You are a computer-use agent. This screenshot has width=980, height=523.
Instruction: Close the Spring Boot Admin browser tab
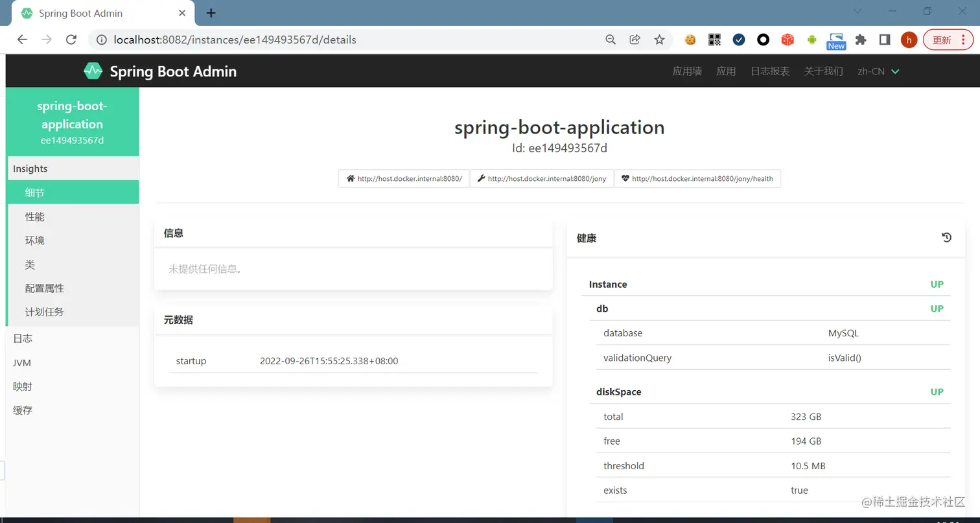[x=183, y=13]
